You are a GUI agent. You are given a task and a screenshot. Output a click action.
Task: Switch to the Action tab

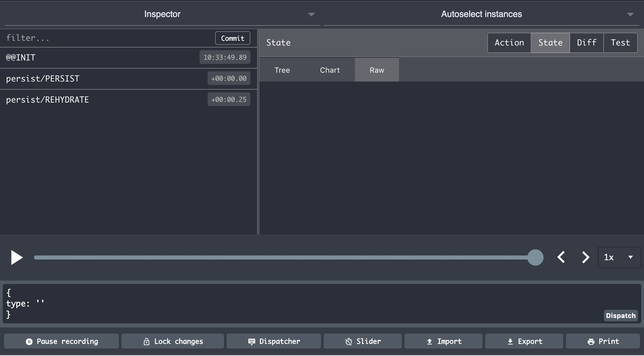pos(509,43)
